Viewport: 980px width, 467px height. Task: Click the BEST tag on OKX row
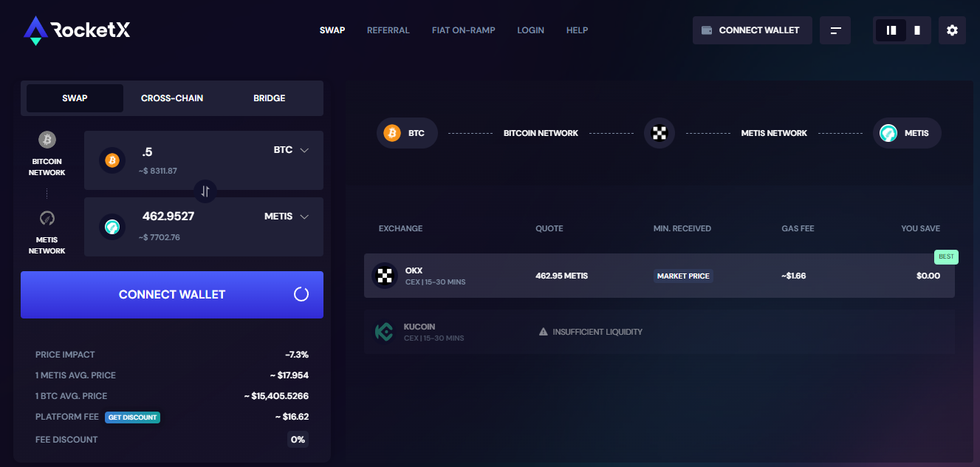tap(946, 256)
